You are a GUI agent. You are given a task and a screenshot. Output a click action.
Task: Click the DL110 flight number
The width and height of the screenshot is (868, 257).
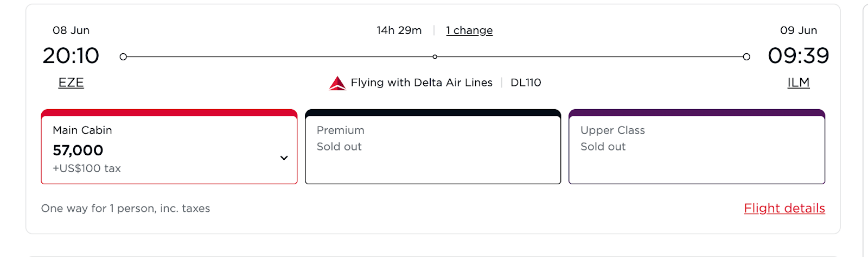(526, 83)
